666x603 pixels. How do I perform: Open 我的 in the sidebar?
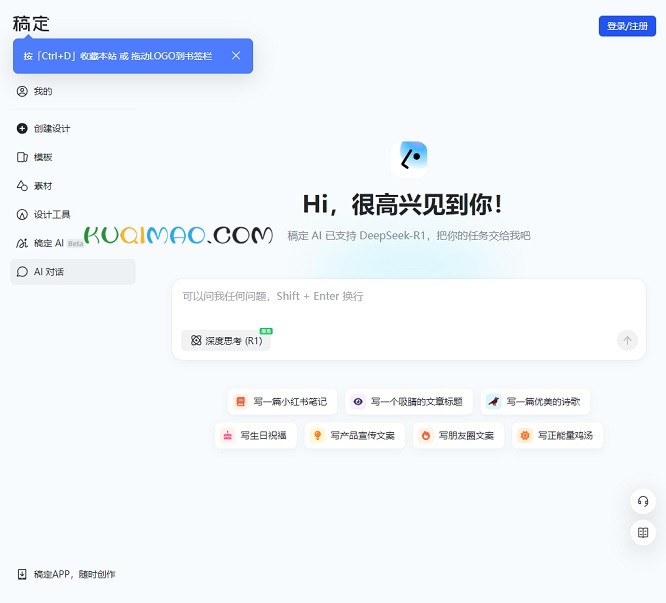coord(73,91)
